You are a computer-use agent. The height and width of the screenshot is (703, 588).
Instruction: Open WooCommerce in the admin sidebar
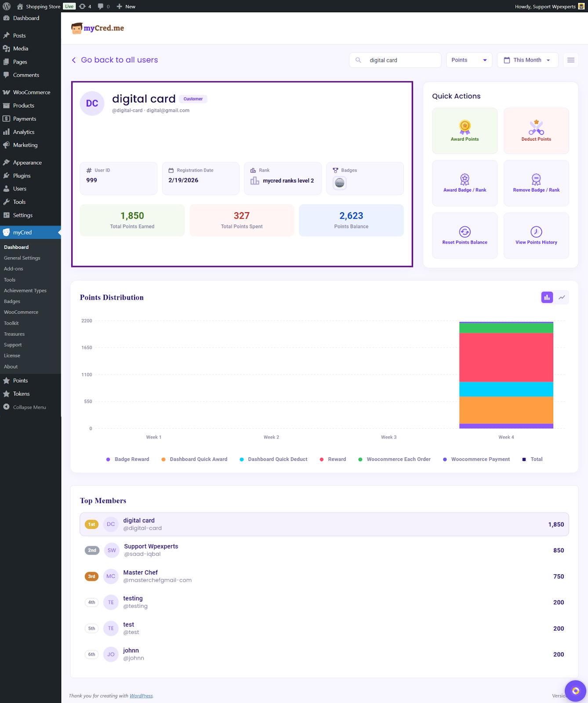click(31, 92)
